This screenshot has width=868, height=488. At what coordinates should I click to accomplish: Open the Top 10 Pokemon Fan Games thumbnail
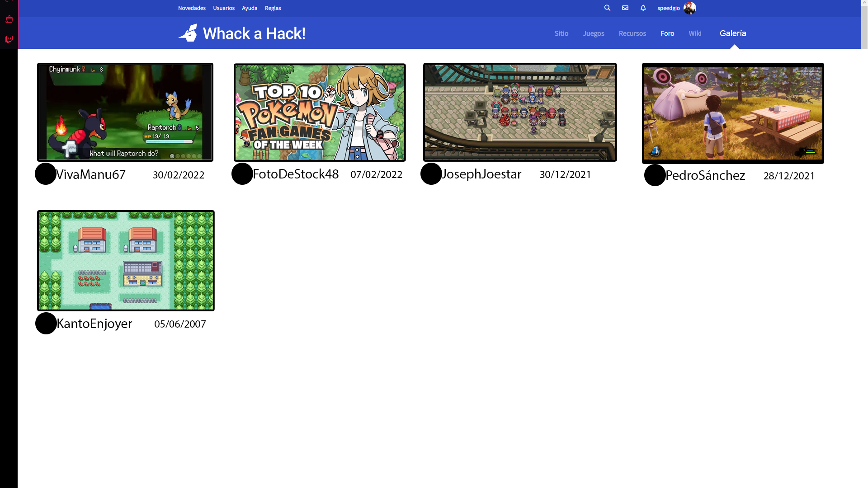click(x=320, y=113)
